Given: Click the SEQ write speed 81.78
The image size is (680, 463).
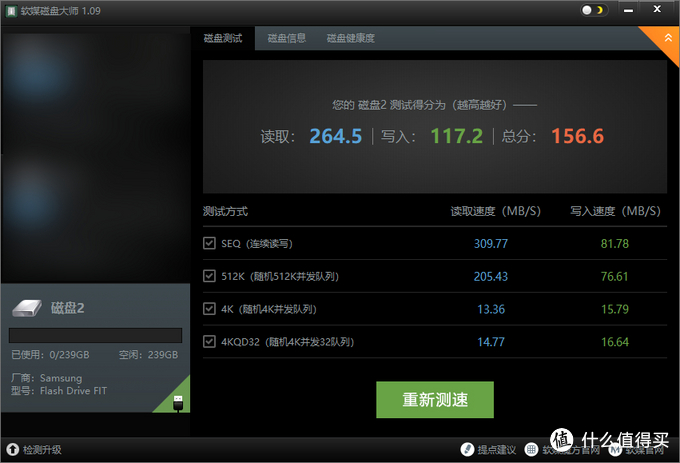Looking at the screenshot, I should (615, 244).
